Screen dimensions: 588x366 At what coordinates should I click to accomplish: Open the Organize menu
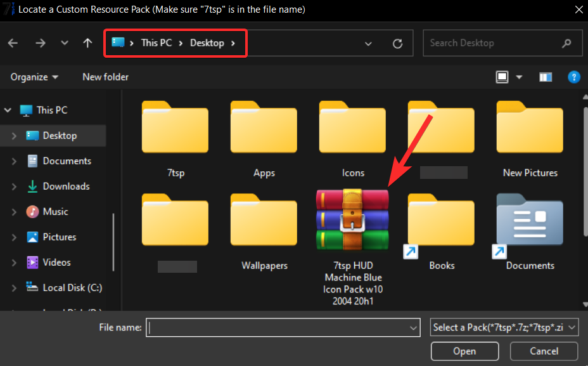click(x=34, y=77)
